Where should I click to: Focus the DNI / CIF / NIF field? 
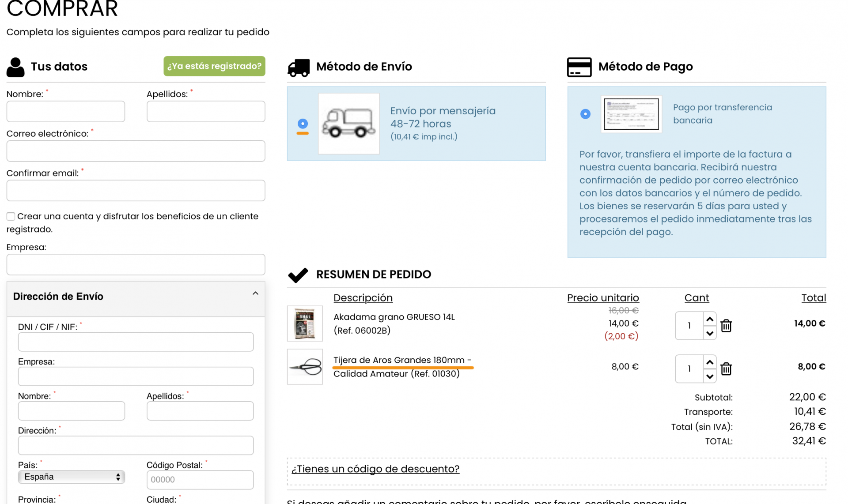pos(136,342)
